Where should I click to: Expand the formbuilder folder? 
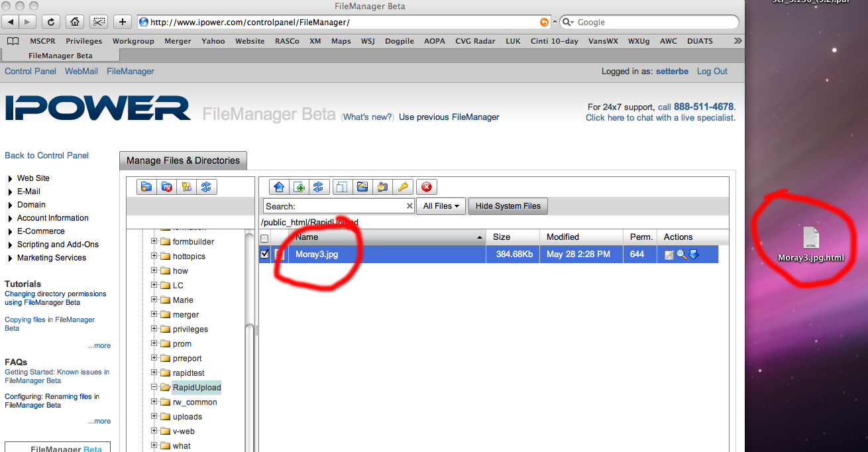pyautogui.click(x=154, y=241)
